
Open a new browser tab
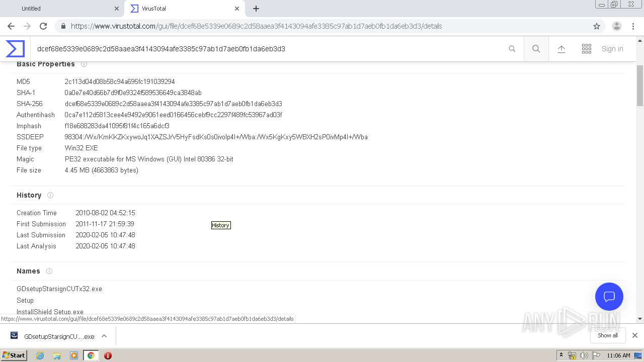[256, 9]
